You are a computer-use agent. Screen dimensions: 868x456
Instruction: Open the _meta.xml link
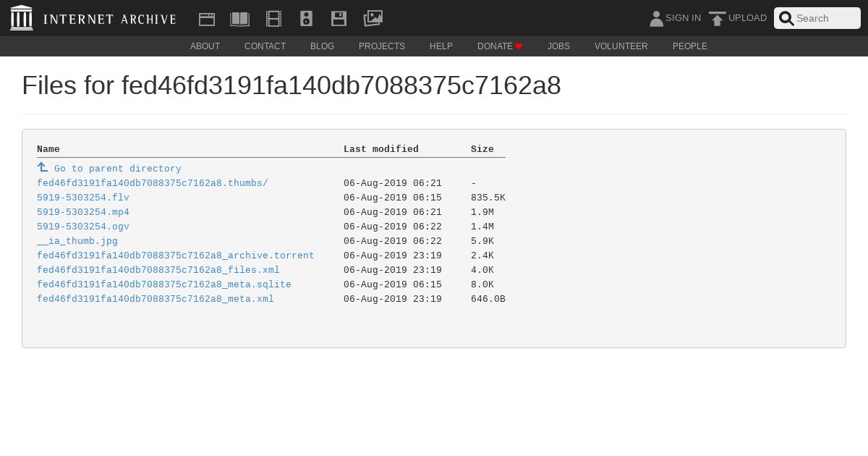[x=156, y=299]
